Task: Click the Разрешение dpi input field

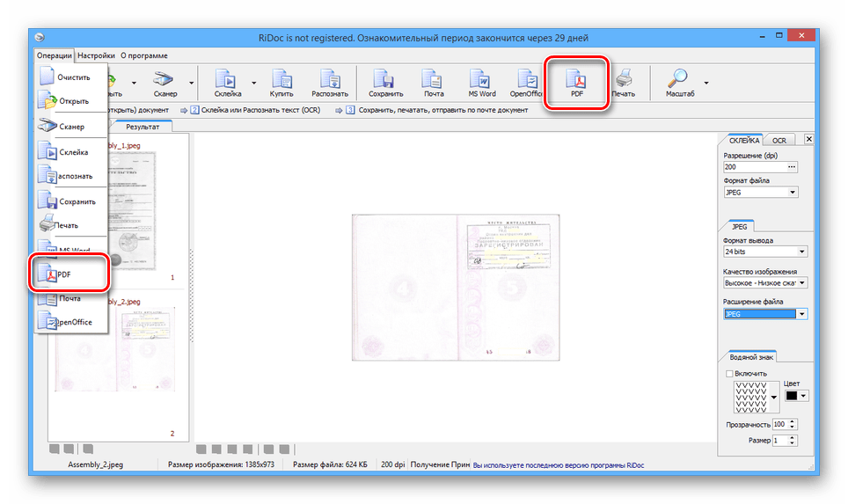Action: coord(753,166)
